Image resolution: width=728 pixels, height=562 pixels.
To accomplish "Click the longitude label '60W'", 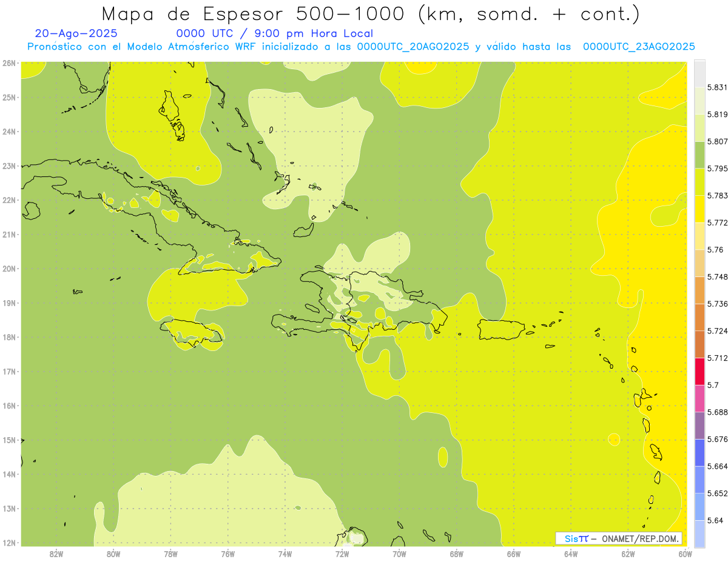I will [x=684, y=553].
